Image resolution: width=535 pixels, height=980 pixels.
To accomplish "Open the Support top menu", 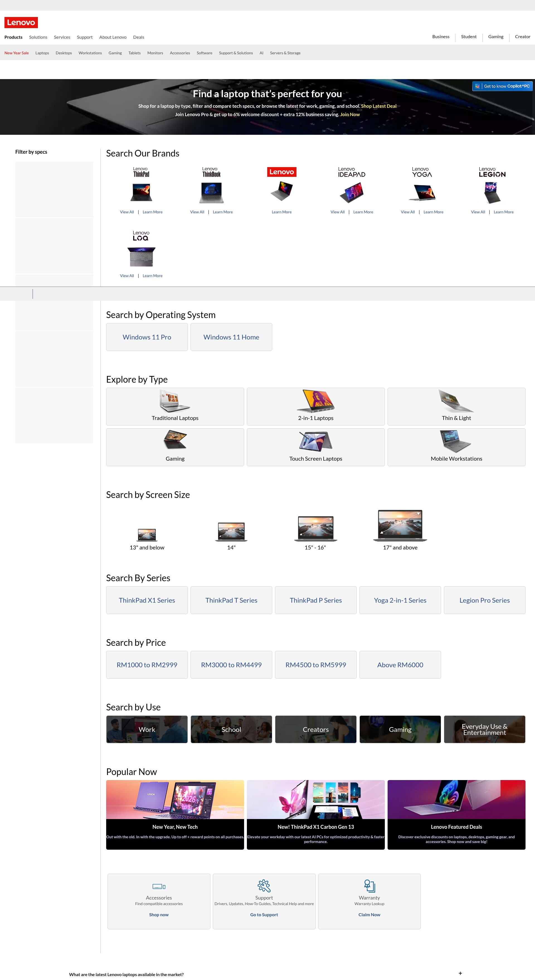I will click(84, 37).
